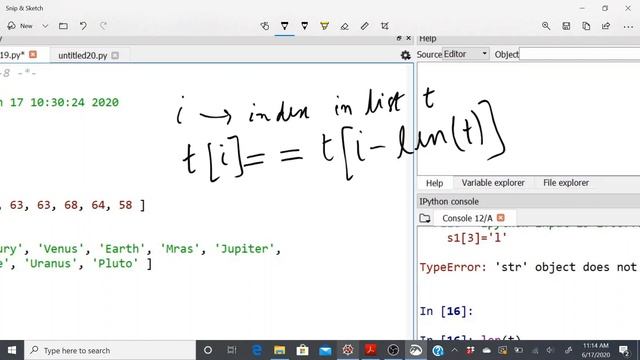Select the Console 12/A tab

pos(467,218)
